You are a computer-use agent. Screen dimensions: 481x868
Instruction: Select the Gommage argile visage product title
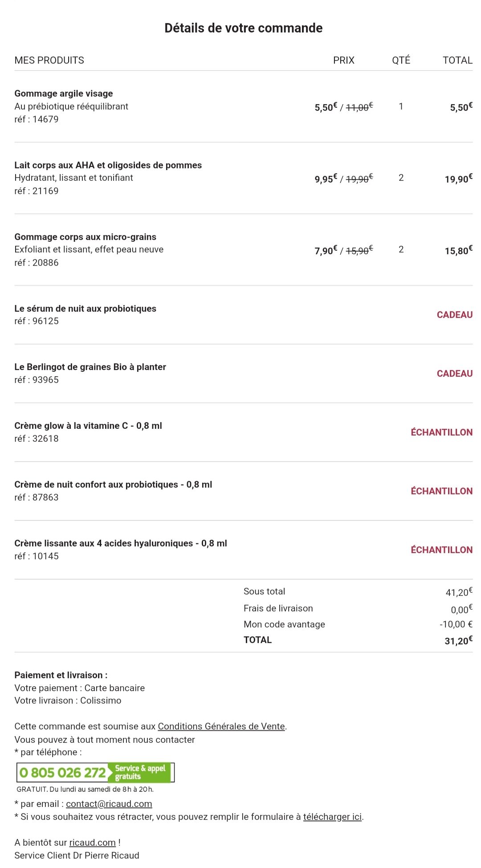point(64,94)
